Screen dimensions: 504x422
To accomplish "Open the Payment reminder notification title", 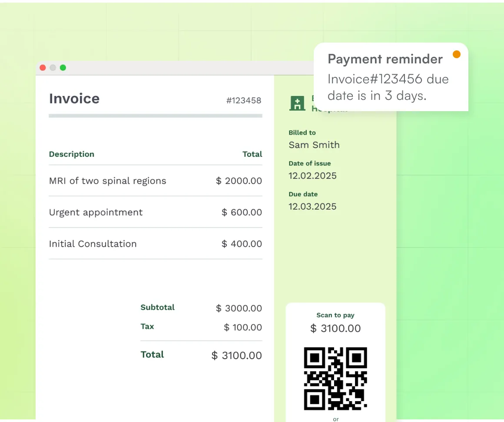I will 385,59.
